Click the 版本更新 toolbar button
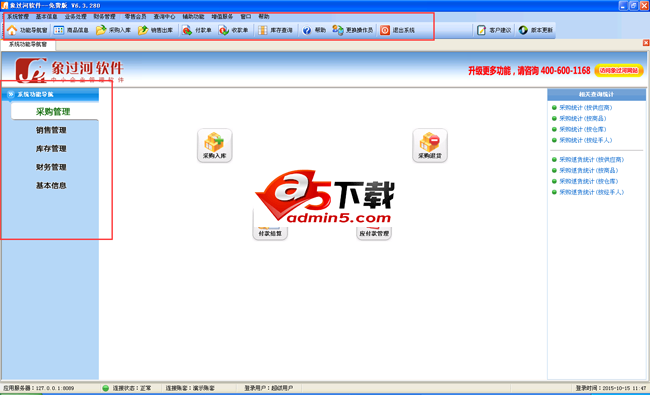 click(x=536, y=30)
